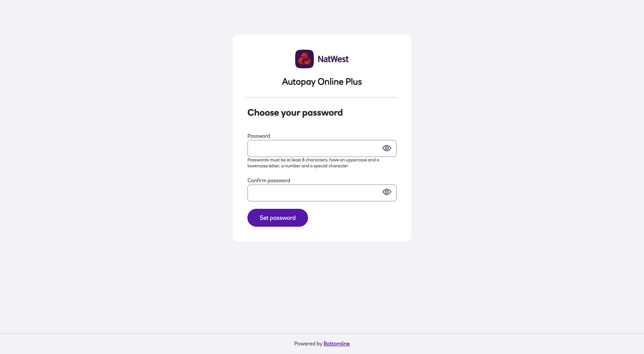Select the phrase 'special character' in hint
644x354 pixels.
[x=331, y=166]
